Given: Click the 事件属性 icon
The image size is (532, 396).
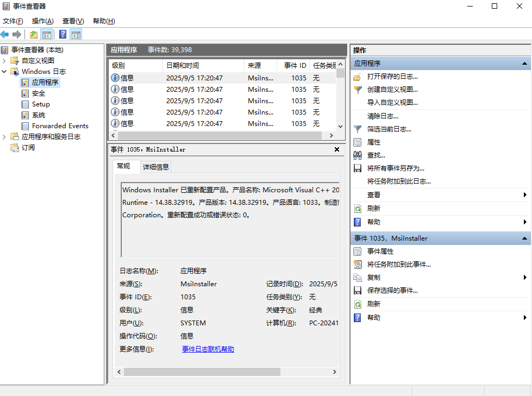Looking at the screenshot, I should pyautogui.click(x=357, y=252).
